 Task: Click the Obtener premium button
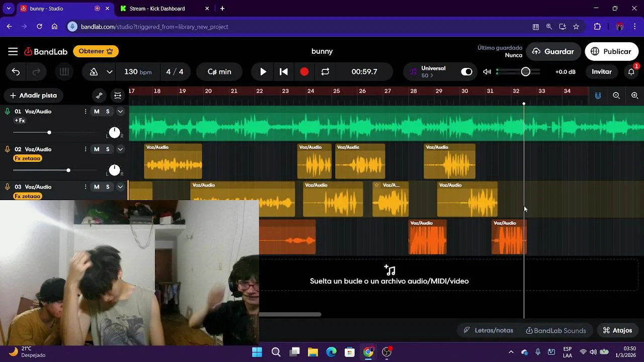point(96,51)
